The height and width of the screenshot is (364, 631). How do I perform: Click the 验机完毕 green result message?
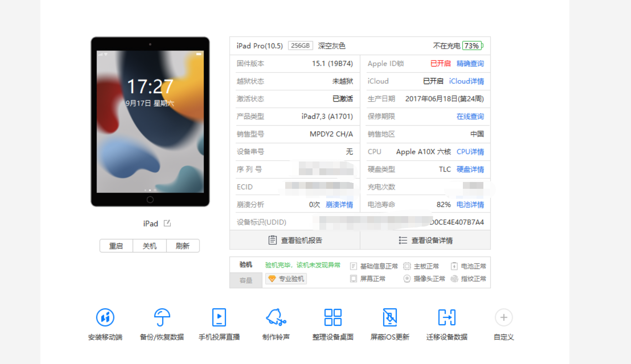click(x=303, y=265)
